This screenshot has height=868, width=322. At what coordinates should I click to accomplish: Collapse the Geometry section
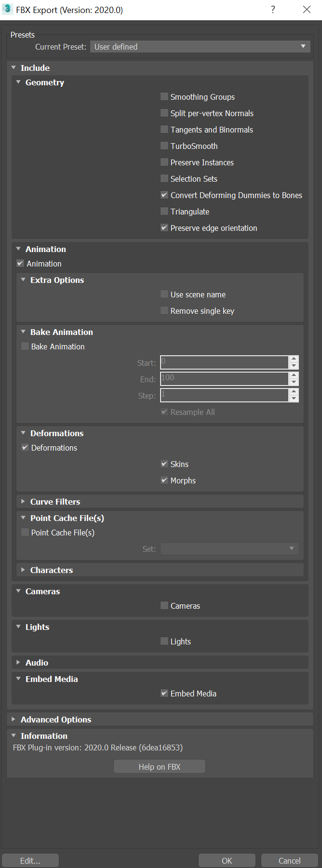coord(18,82)
